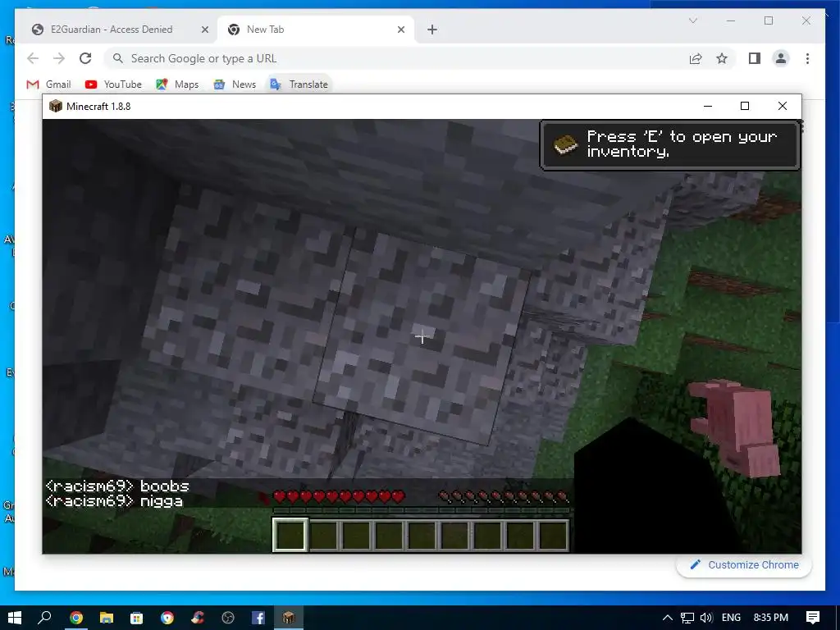Click the chat line saying boobs
Viewport: 840px width, 630px height.
(117, 486)
